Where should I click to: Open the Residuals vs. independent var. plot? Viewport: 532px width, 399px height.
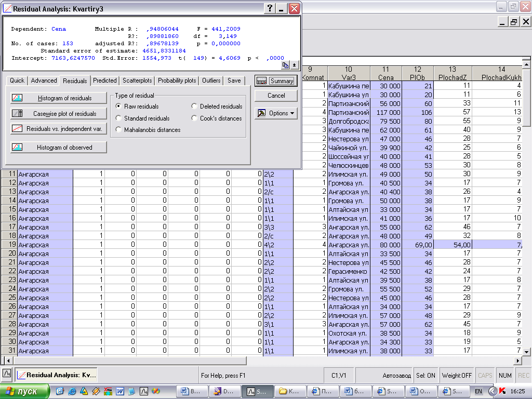point(58,128)
